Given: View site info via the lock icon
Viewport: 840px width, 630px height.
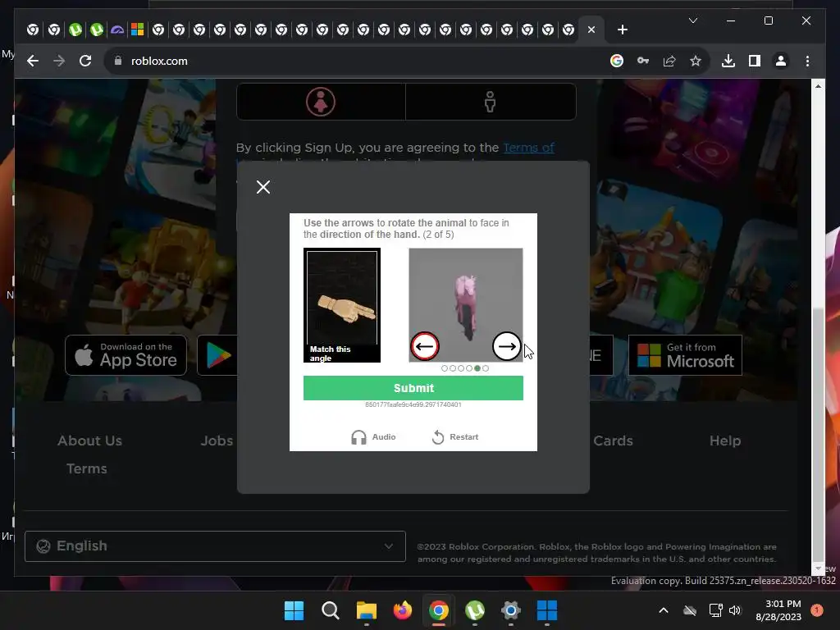Looking at the screenshot, I should tap(118, 61).
